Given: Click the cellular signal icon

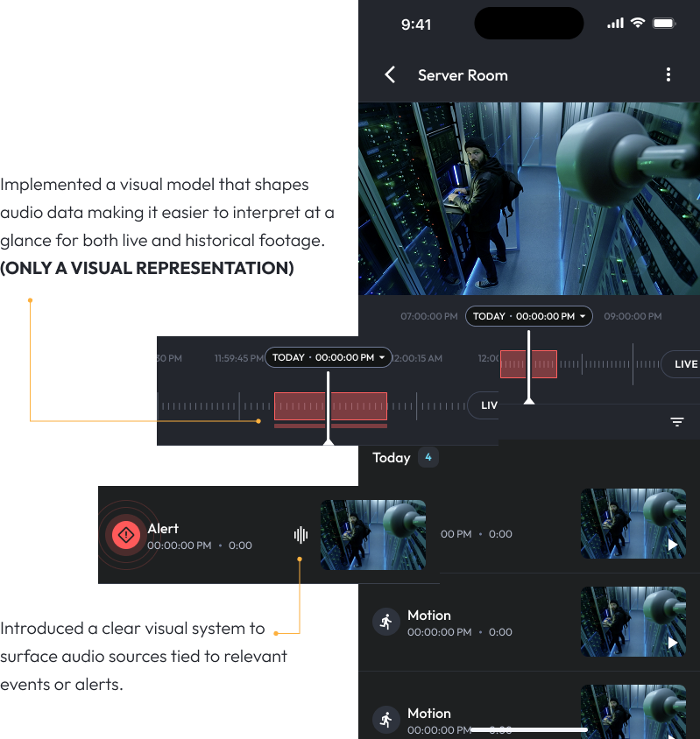Looking at the screenshot, I should coord(616,23).
